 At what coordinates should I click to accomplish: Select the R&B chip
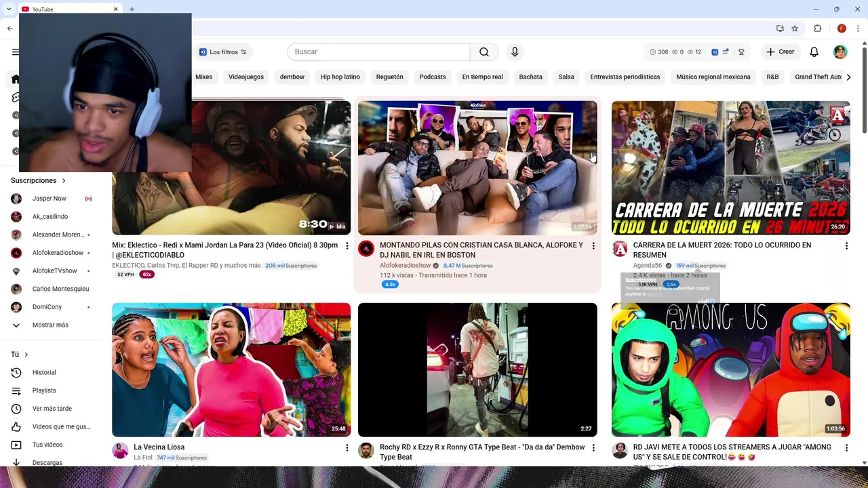(x=772, y=77)
